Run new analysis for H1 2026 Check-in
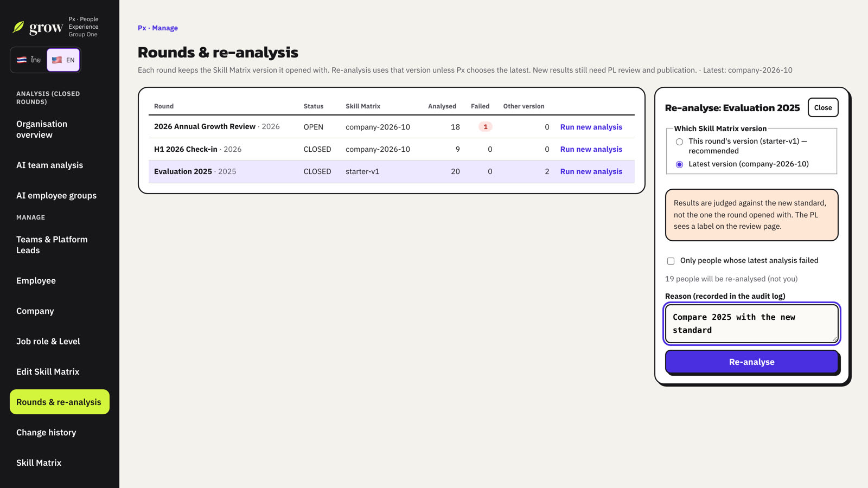The height and width of the screenshot is (488, 868). coord(591,149)
